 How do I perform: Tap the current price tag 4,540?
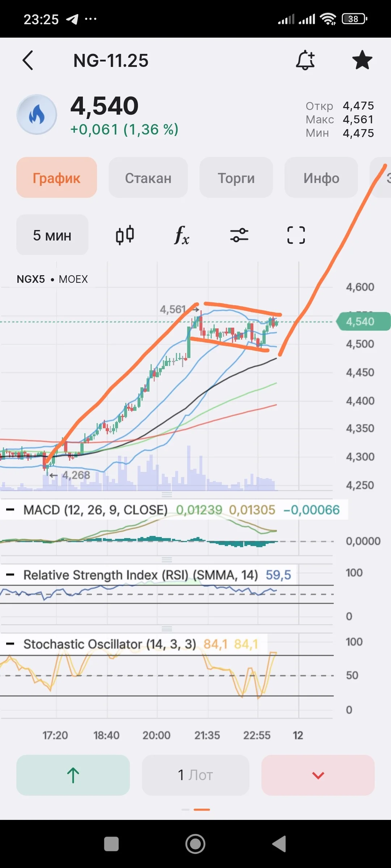363,321
